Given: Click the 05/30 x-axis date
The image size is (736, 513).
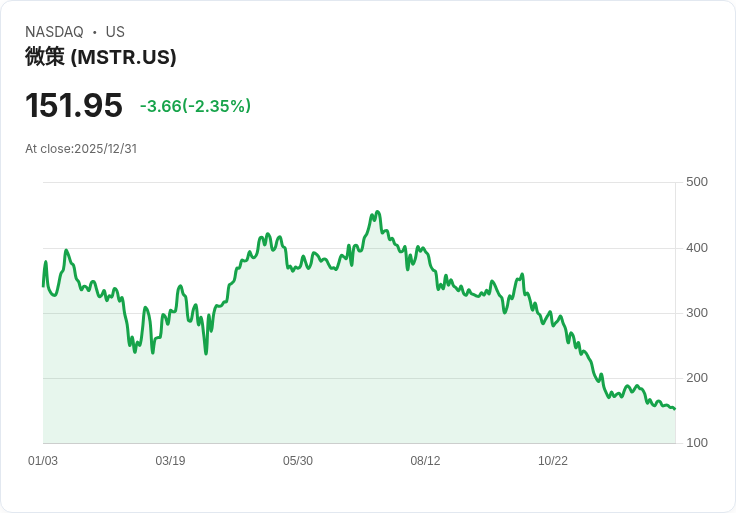Looking at the screenshot, I should click(298, 461).
